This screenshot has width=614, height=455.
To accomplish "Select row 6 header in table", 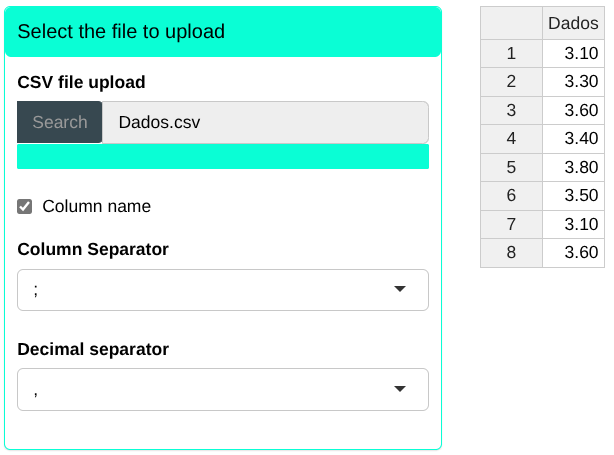I will coord(511,196).
